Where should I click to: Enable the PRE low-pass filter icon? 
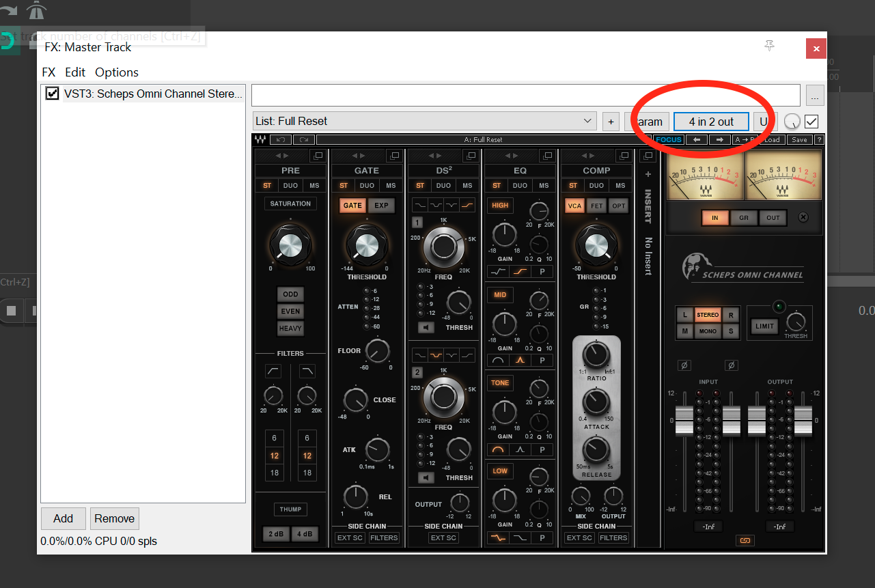307,371
